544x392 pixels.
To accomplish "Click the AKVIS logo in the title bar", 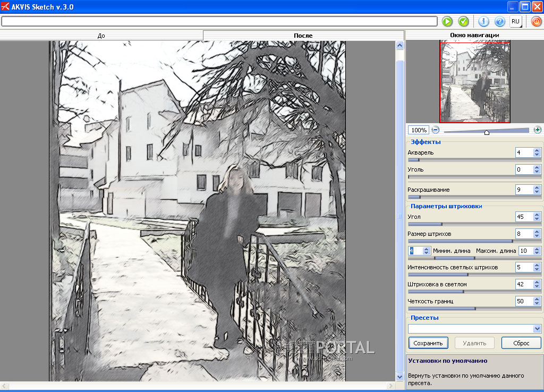I will [6, 6].
